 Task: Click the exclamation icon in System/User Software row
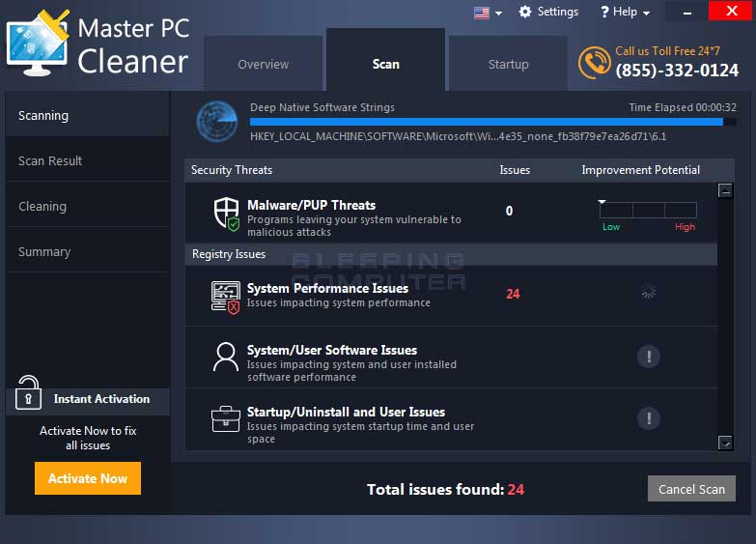pos(649,357)
